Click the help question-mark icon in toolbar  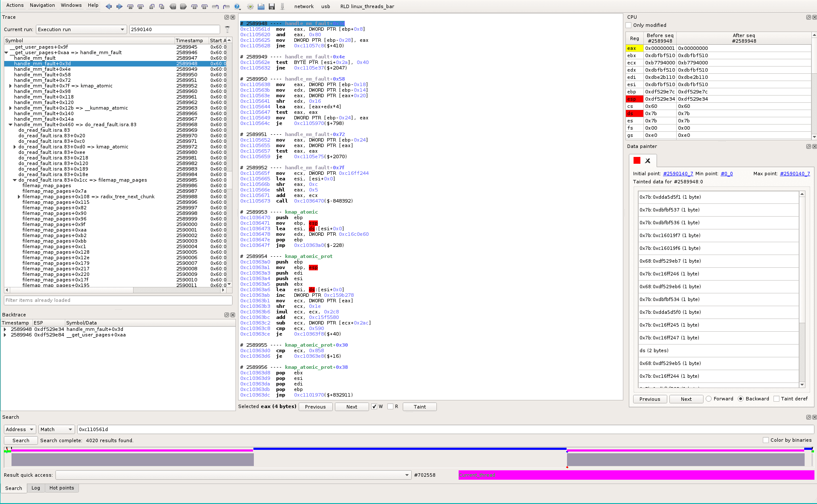238,6
